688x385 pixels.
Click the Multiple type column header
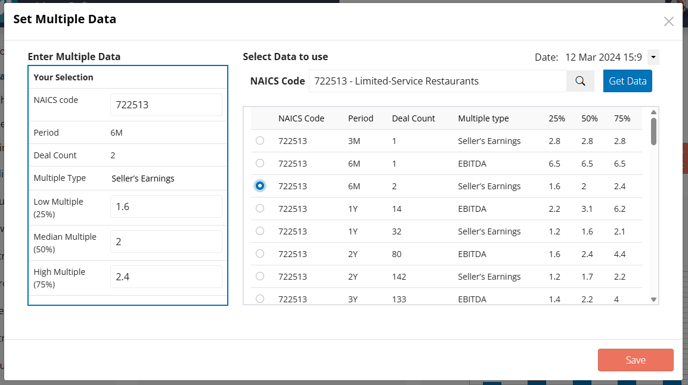[x=483, y=119]
